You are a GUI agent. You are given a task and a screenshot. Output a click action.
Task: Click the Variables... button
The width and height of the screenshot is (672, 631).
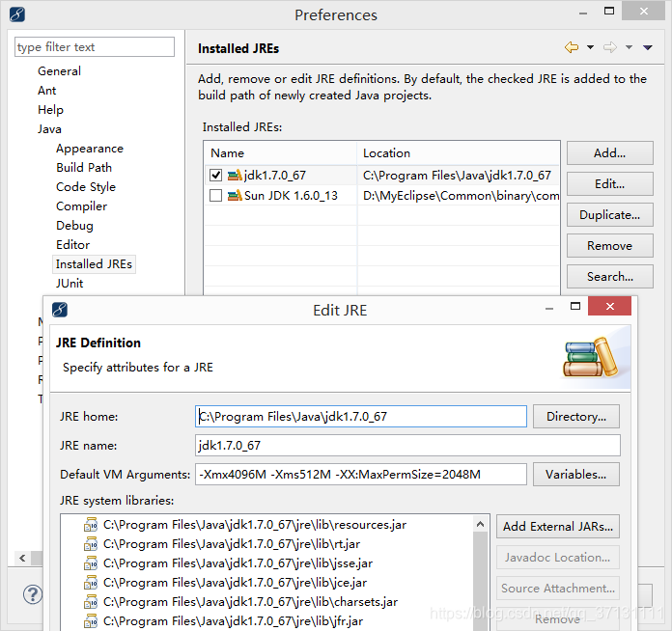pos(576,474)
